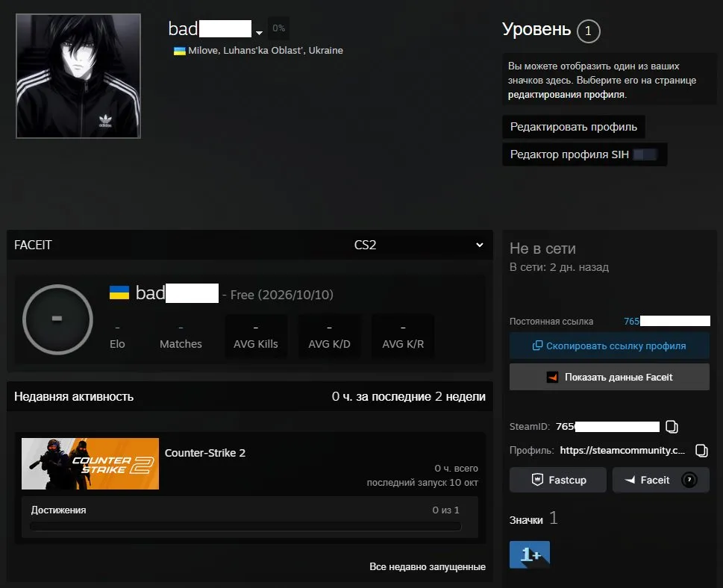Click the Counter-Strike 2 game title
The image size is (723, 588).
tap(205, 453)
